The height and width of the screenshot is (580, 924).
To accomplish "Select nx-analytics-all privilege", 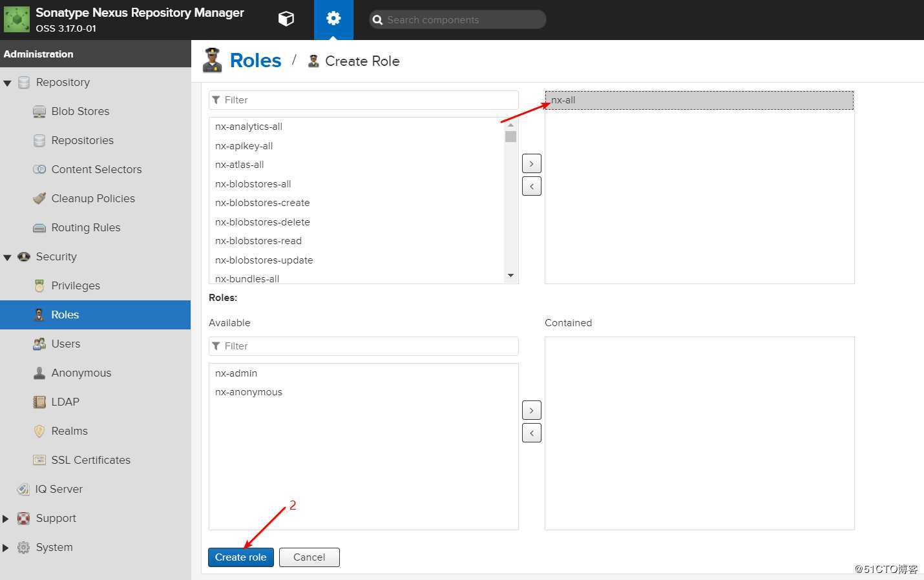I will click(249, 127).
